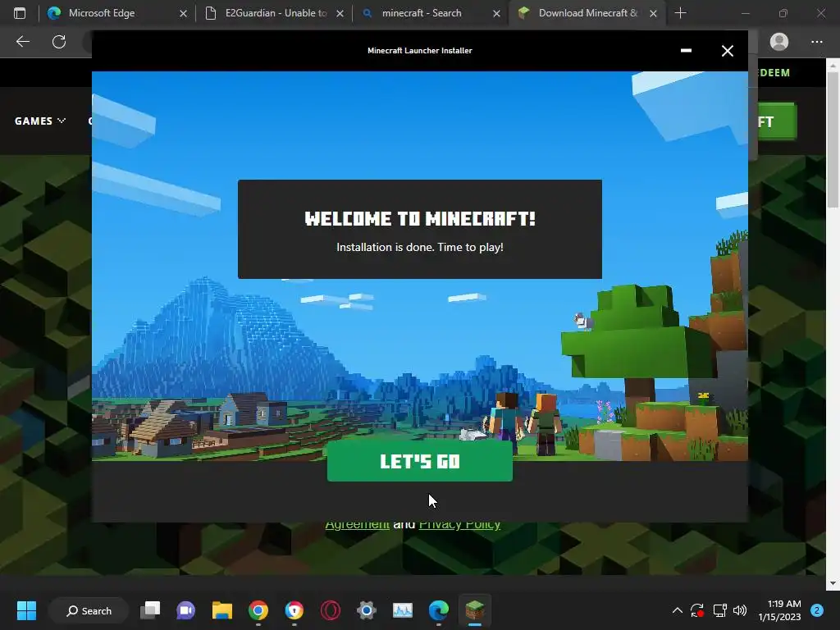
Task: Close the Minecraft Launcher Installer window
Action: pyautogui.click(x=727, y=51)
